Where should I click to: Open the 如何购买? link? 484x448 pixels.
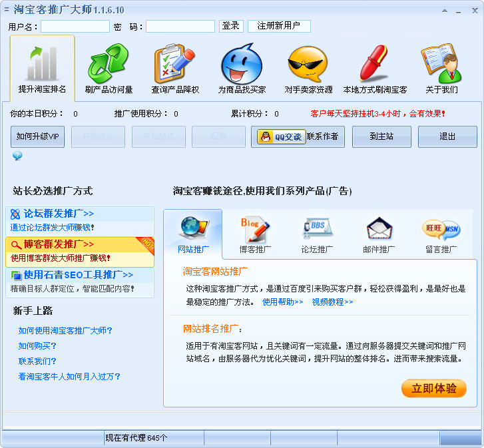tap(37, 346)
